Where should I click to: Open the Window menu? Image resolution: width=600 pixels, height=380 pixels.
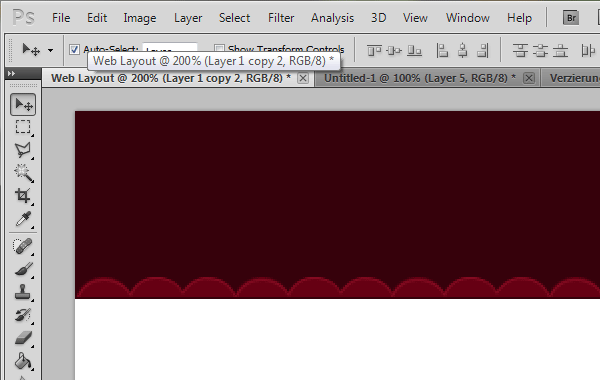click(468, 18)
